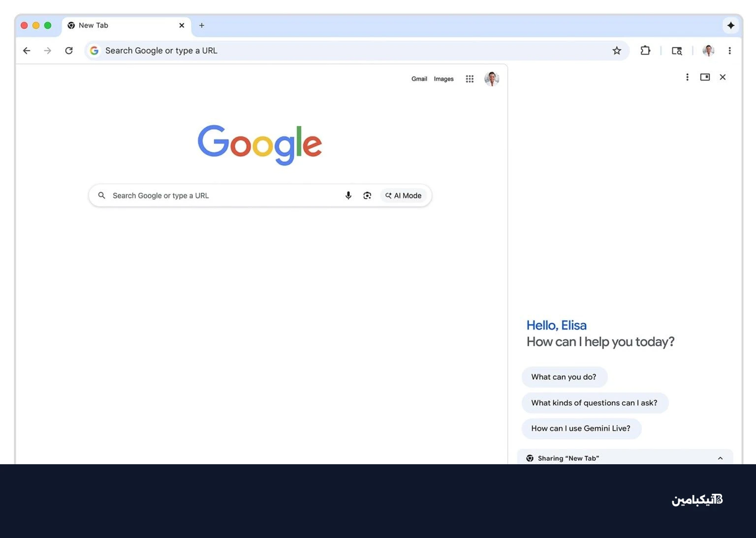Open a new tab with plus button
This screenshot has height=538, width=756.
click(202, 26)
